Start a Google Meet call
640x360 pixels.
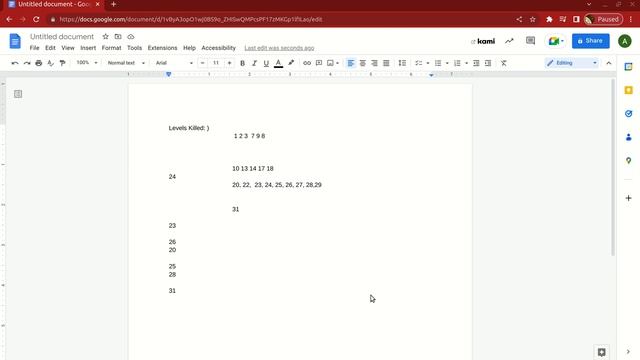coord(555,41)
